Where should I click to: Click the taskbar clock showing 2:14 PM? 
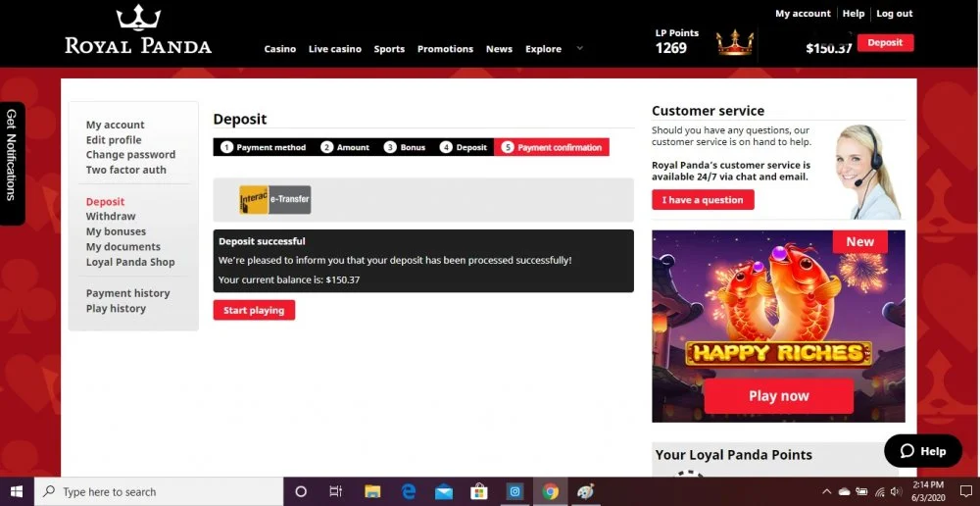click(928, 491)
